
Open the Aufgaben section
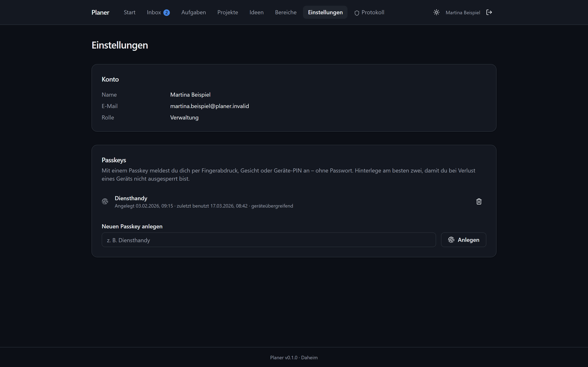tap(193, 12)
